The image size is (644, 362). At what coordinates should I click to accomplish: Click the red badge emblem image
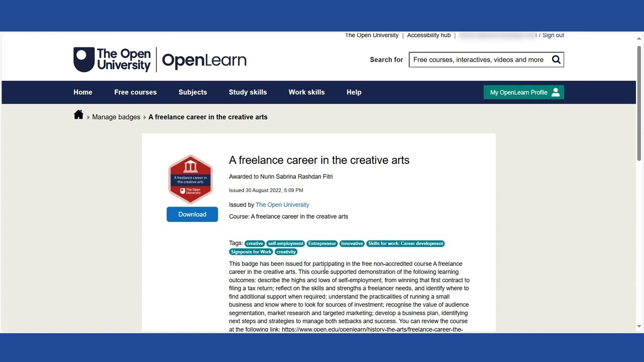coord(190,178)
